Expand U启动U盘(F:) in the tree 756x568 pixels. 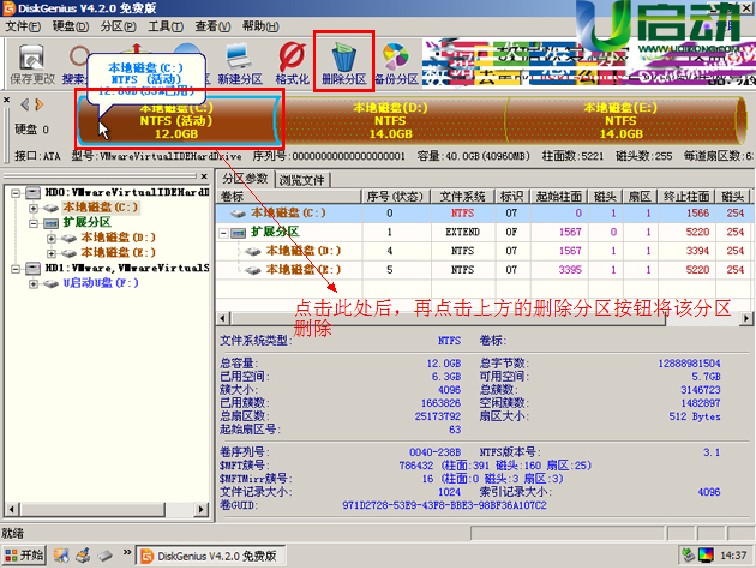click(x=33, y=284)
